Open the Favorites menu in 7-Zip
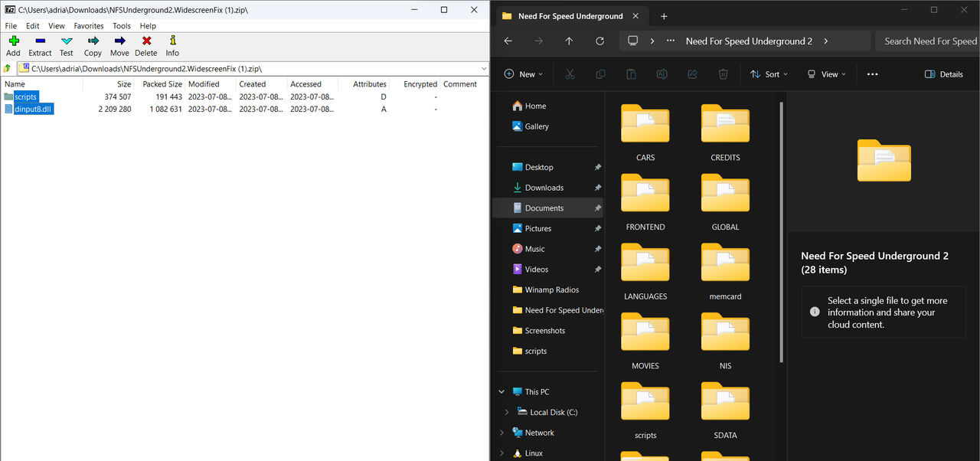Viewport: 980px width, 461px height. pyautogui.click(x=89, y=26)
